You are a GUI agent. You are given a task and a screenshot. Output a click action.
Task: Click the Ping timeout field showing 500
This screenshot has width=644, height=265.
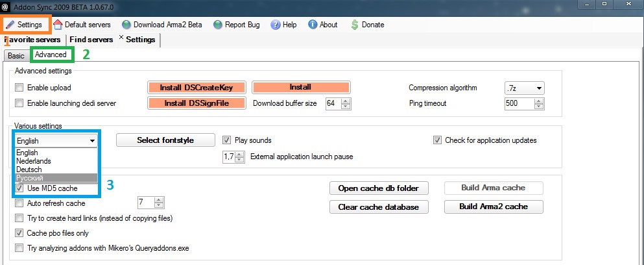pyautogui.click(x=519, y=104)
